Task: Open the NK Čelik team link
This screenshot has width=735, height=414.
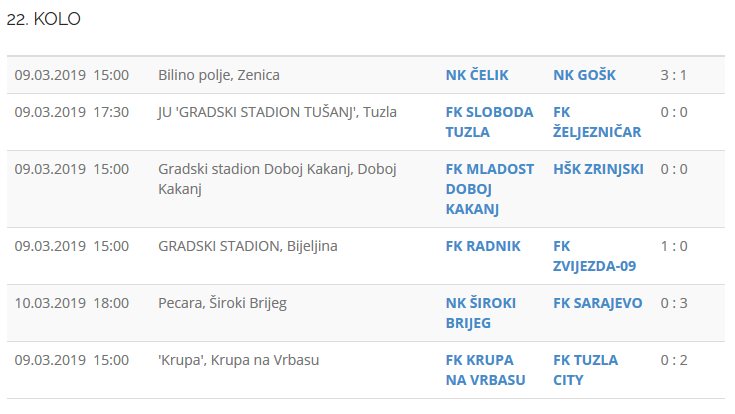Action: click(x=477, y=75)
